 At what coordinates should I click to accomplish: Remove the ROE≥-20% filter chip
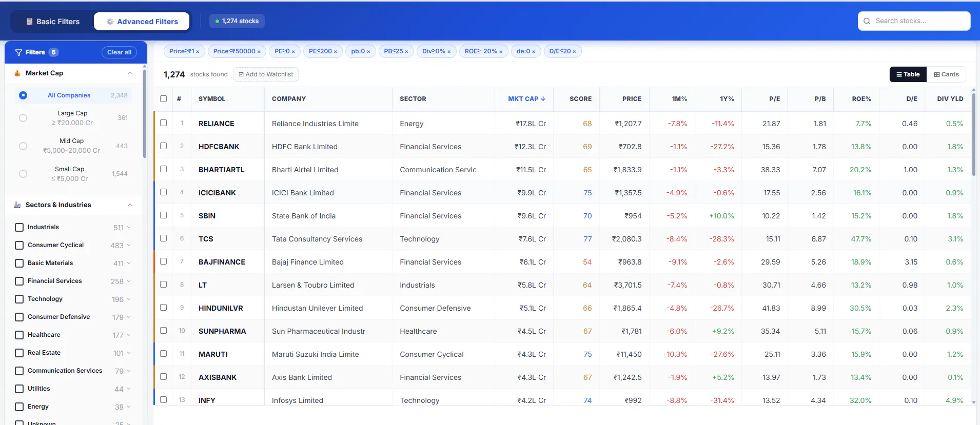tap(501, 52)
